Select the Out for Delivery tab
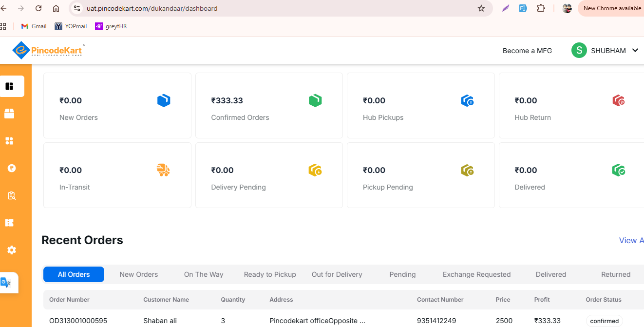The image size is (644, 327). pos(337,274)
